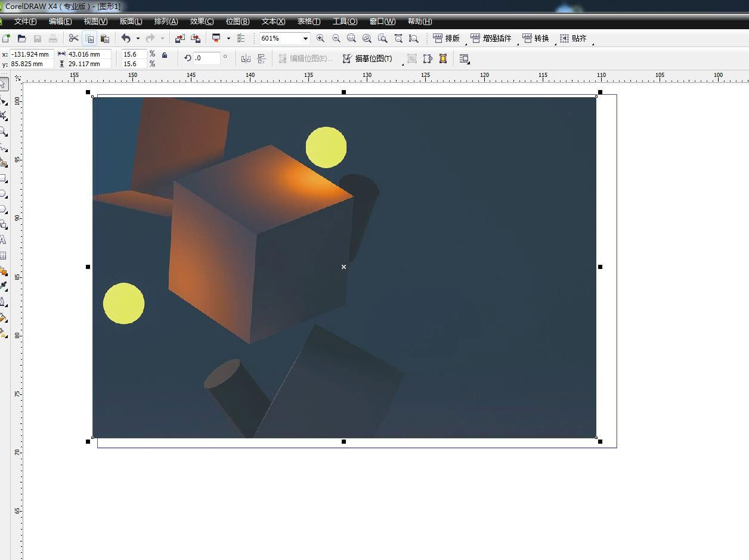Toggle the mirror horizontally button
The image size is (749, 560).
[246, 58]
